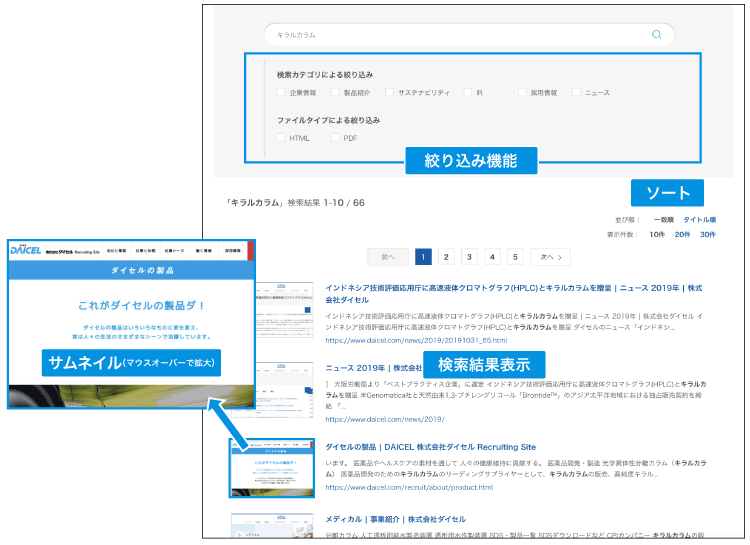
Task: Select page 1 in pagination
Action: point(423,257)
